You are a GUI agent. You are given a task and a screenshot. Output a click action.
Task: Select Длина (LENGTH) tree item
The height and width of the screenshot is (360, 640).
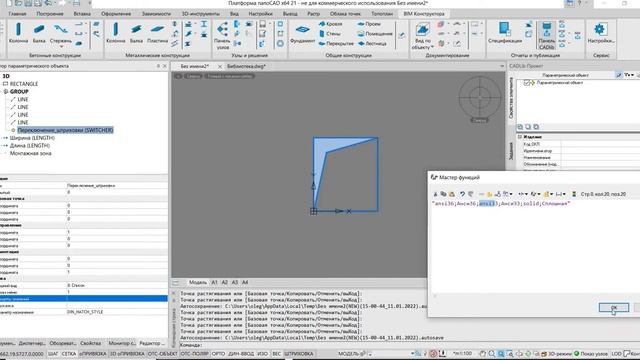tap(30, 146)
